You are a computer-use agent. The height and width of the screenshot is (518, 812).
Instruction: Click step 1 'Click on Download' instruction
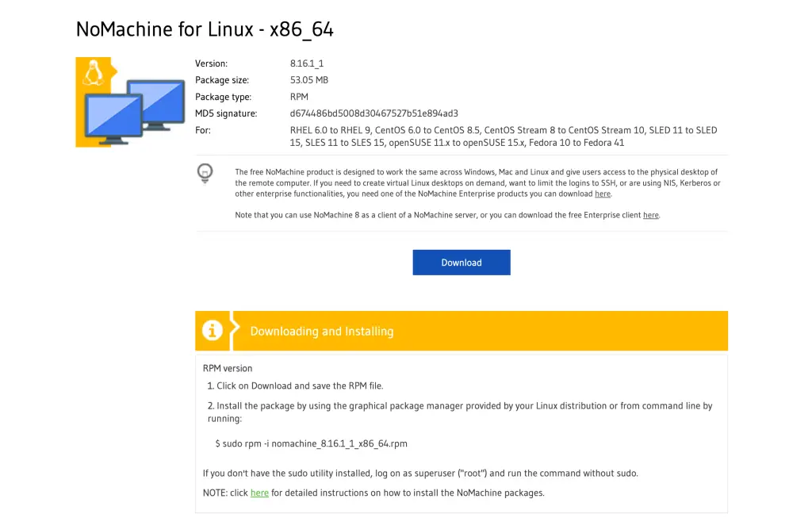tap(295, 386)
